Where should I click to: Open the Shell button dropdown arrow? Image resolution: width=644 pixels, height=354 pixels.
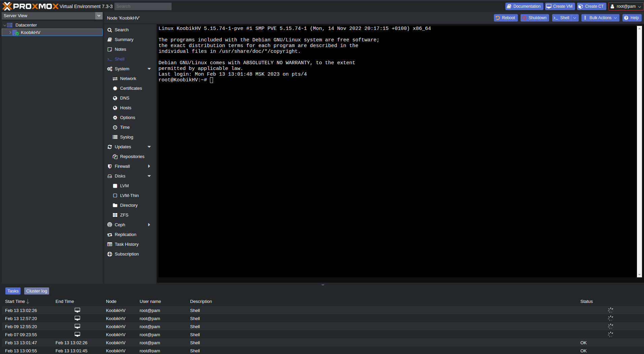[x=575, y=18]
